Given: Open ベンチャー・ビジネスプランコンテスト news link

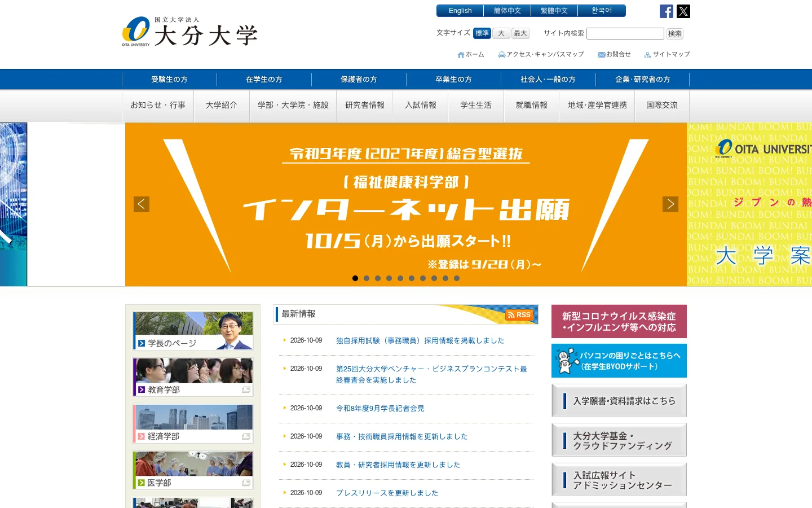Looking at the screenshot, I should 431,375.
